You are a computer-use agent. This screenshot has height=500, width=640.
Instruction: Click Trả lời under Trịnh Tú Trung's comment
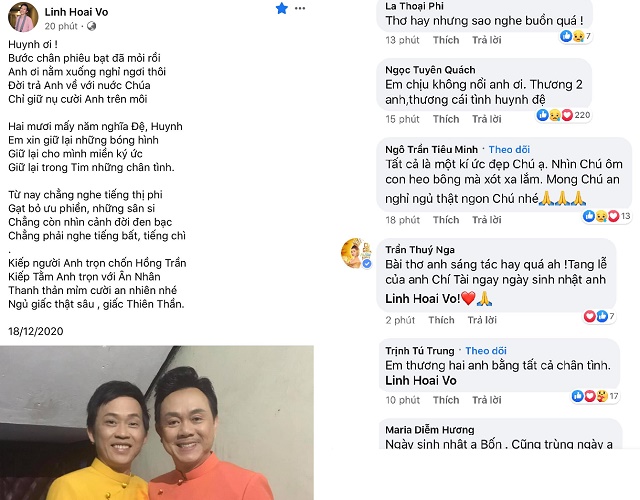[487, 400]
